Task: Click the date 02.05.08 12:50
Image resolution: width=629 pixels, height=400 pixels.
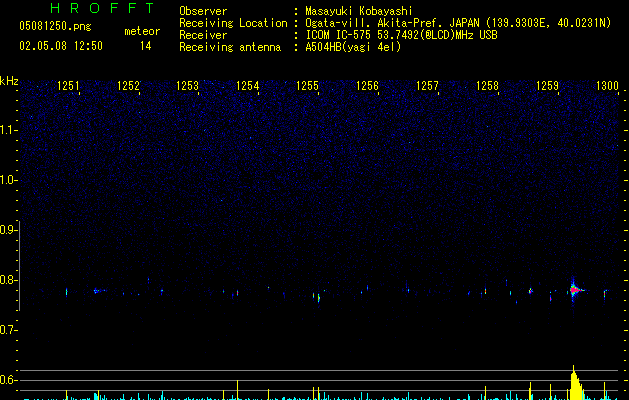Action: tap(61, 46)
